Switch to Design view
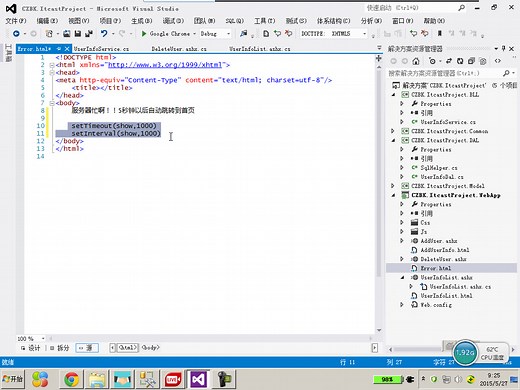 31,348
